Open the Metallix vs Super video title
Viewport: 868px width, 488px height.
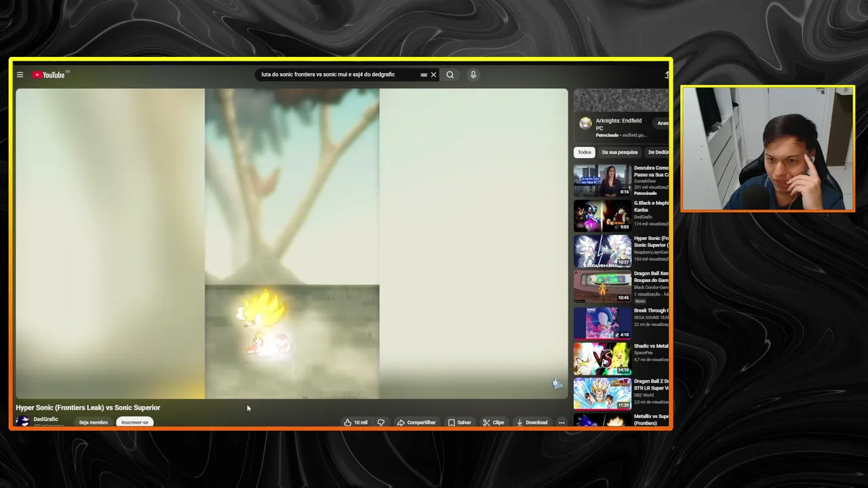click(x=651, y=420)
